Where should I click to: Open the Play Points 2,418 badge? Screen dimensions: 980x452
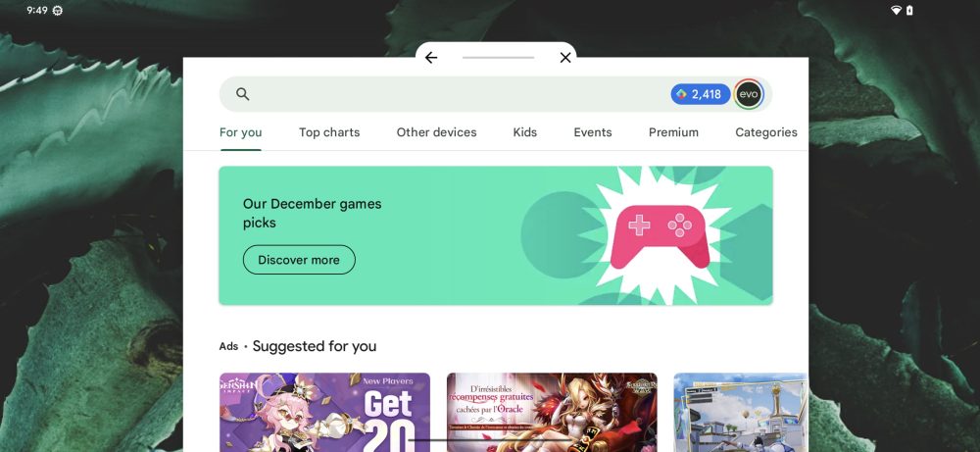tap(700, 94)
